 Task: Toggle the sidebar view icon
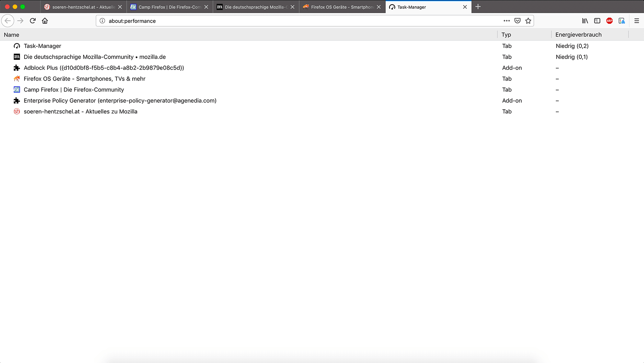pyautogui.click(x=597, y=21)
